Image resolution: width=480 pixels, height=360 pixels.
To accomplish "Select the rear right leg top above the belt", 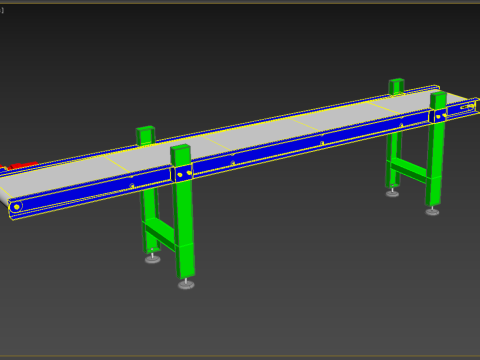I will pos(396,87).
